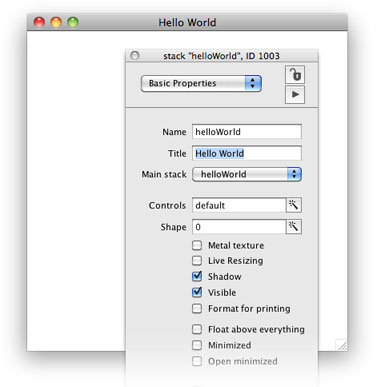
Task: Click the magic wand beside the Controls field
Action: click(293, 205)
